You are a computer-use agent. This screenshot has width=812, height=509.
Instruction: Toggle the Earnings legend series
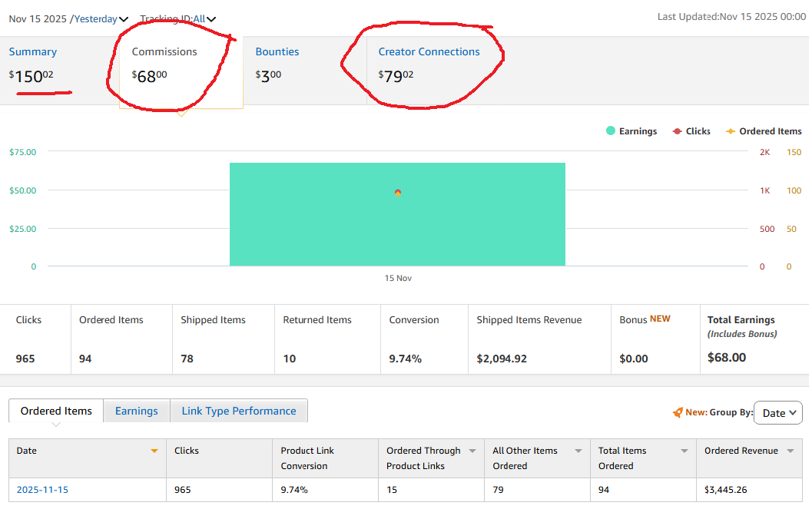(x=631, y=131)
